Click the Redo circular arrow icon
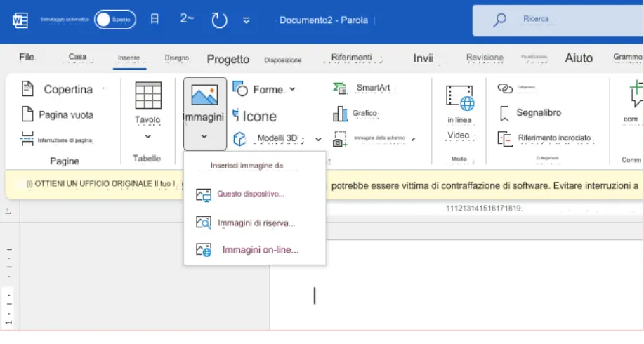This screenshot has width=644, height=344. [x=219, y=20]
